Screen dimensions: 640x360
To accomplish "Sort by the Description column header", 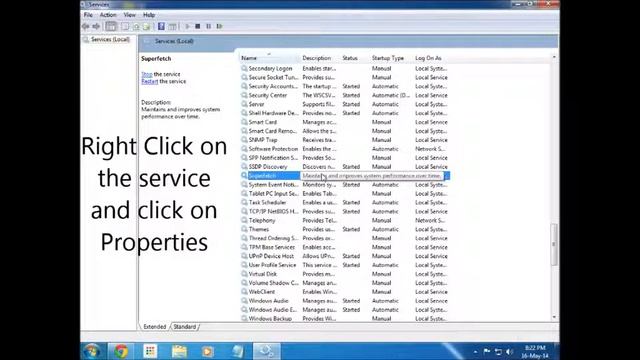I will click(320, 58).
